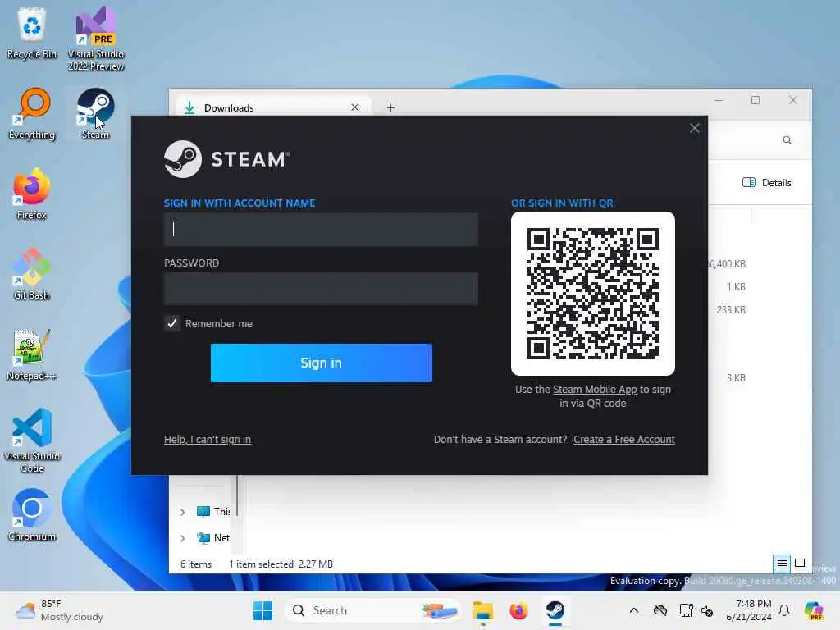Open the Recycle Bin desktop icon
The width and height of the screenshot is (840, 630).
[32, 33]
